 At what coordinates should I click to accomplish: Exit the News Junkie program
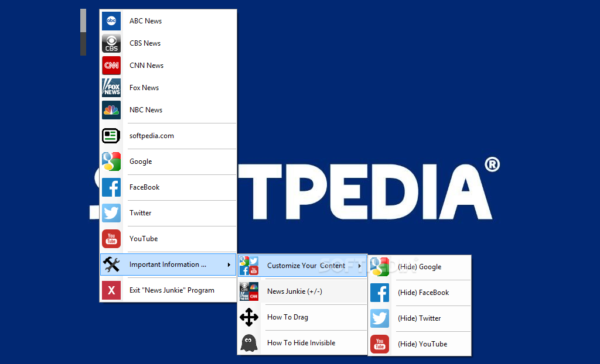tap(168, 290)
